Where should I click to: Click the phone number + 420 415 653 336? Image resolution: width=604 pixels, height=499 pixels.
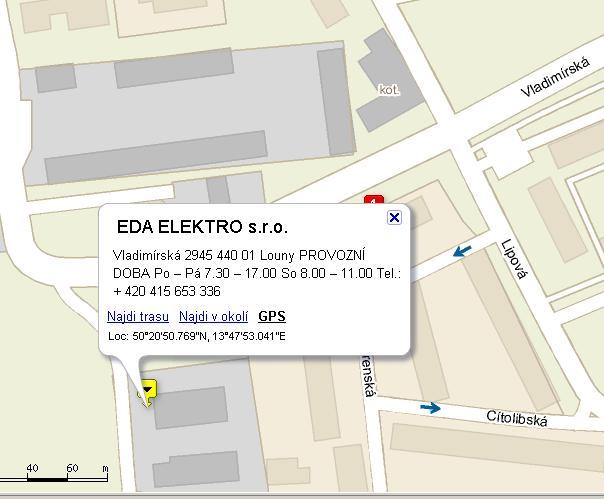[167, 291]
